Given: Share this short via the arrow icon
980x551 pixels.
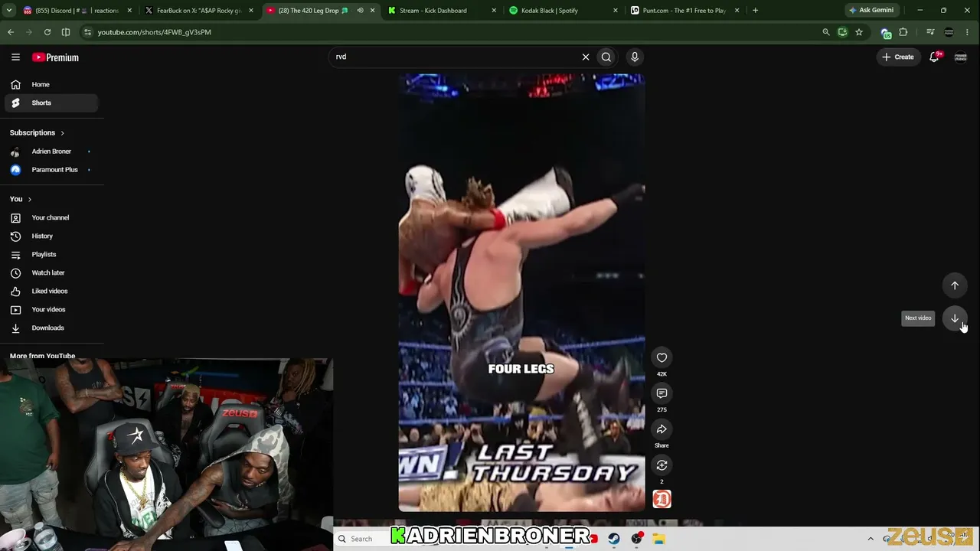Looking at the screenshot, I should pyautogui.click(x=661, y=429).
